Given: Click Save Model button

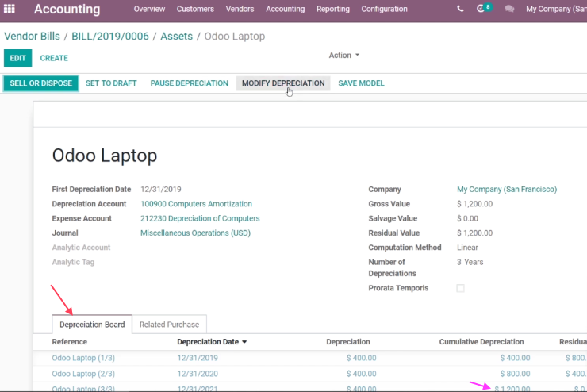Looking at the screenshot, I should tap(361, 83).
